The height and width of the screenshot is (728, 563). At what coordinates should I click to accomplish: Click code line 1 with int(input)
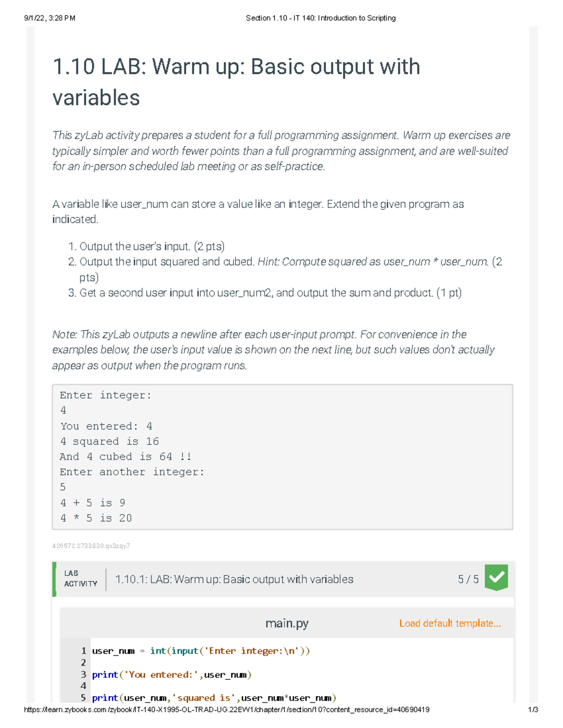201,651
